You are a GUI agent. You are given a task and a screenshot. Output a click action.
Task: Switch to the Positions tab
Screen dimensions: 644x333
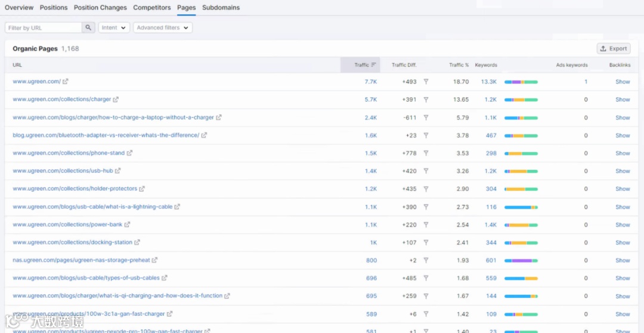pos(54,7)
